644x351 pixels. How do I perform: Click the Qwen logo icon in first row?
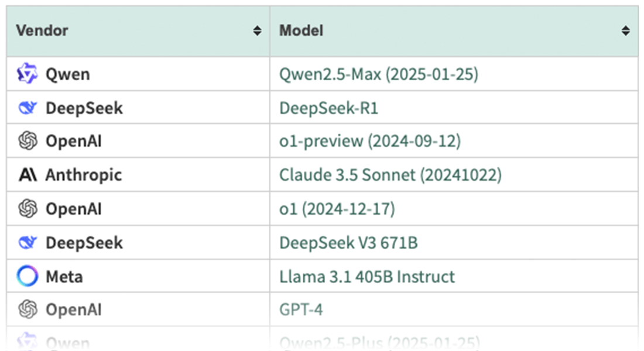click(x=27, y=74)
